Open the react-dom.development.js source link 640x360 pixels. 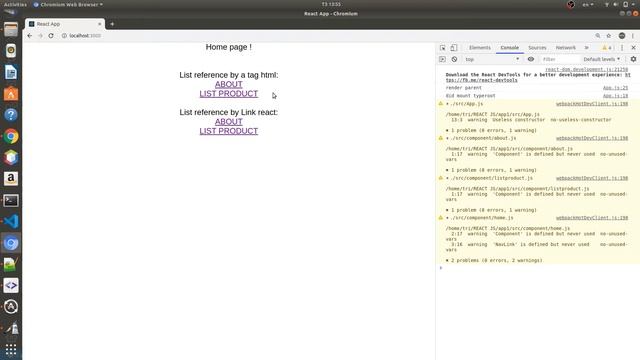point(587,69)
